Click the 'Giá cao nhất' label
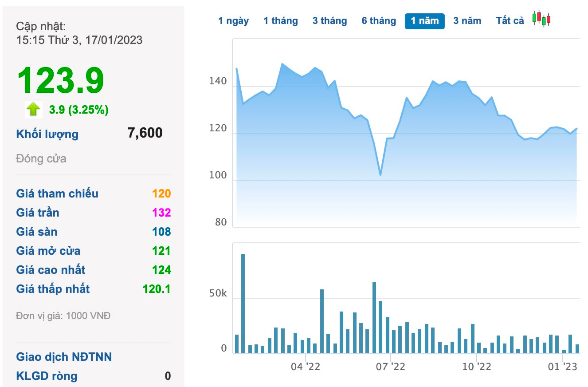588x387 pixels. pyautogui.click(x=51, y=270)
